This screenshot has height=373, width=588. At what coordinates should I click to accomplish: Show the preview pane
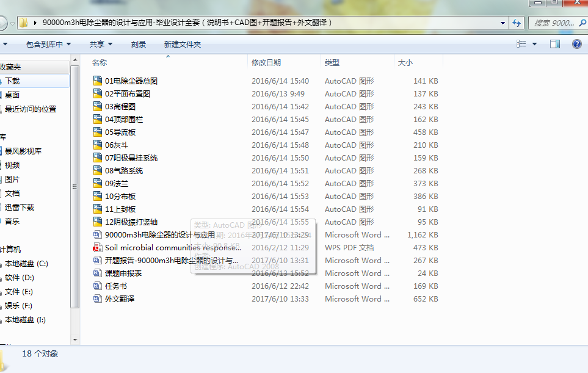pos(554,43)
